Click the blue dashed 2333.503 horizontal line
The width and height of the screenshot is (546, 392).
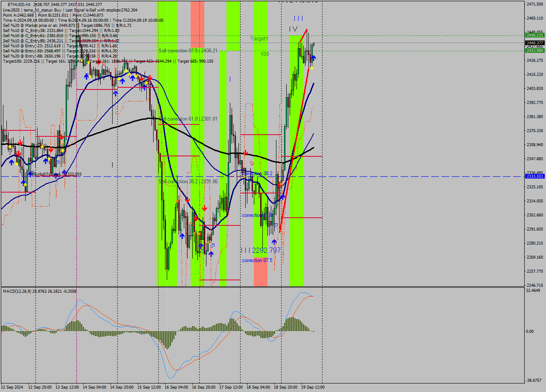click(384, 176)
